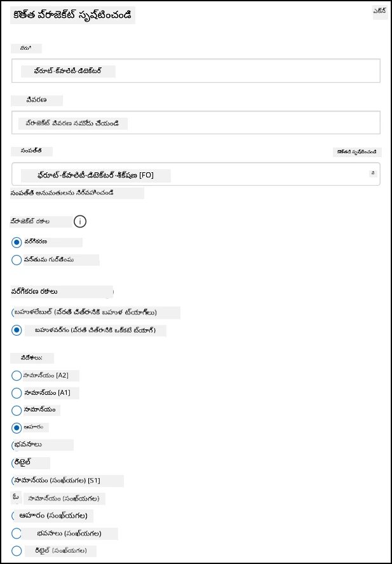The height and width of the screenshot is (564, 392).
Task: Select the వర్గీకరణ project type radio
Action: click(17, 242)
